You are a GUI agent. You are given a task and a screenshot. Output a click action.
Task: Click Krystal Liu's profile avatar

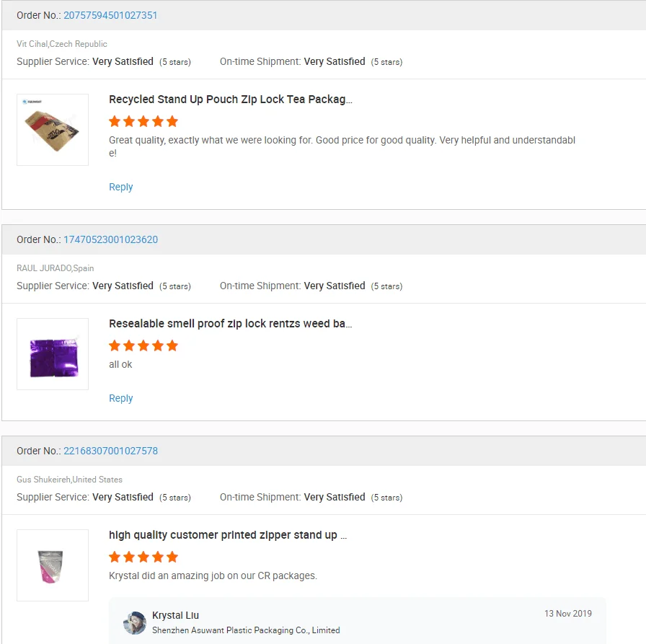(135, 622)
